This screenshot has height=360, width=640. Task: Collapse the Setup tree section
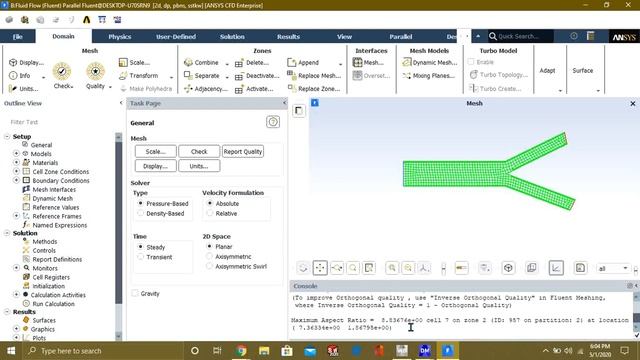pyautogui.click(x=7, y=136)
